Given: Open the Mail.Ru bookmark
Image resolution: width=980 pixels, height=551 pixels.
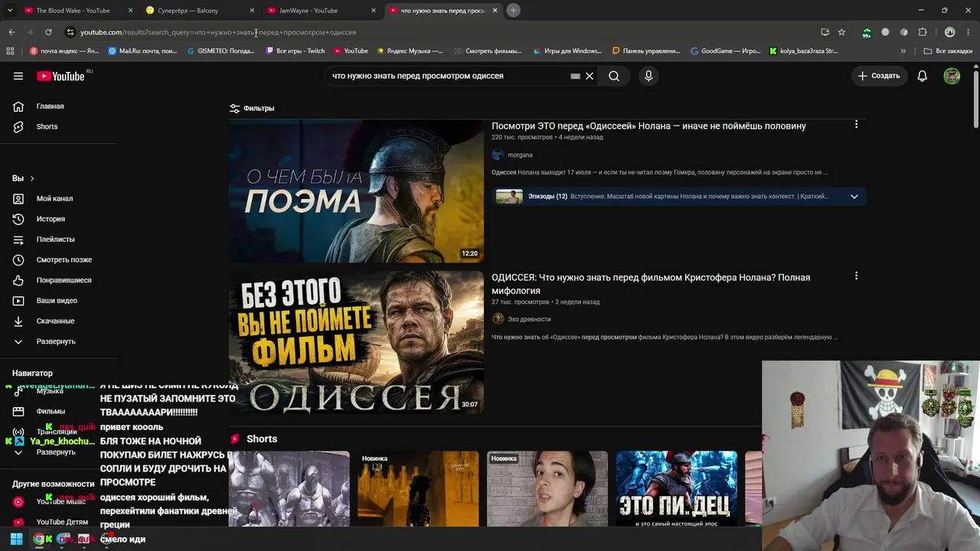Looking at the screenshot, I should pos(143,51).
